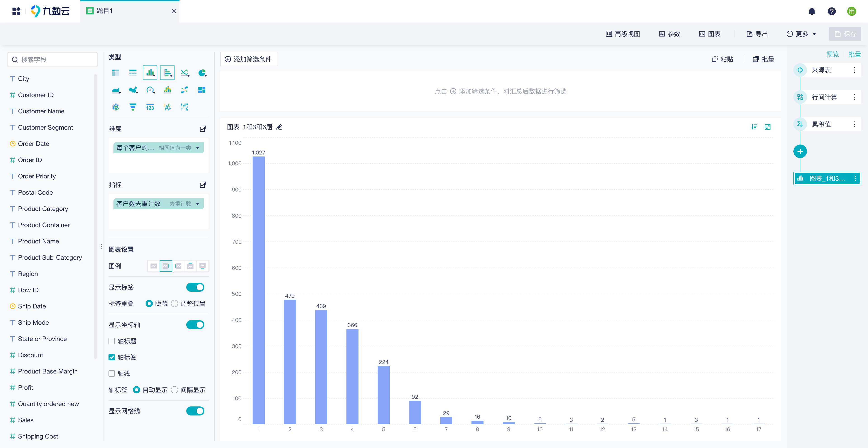The height and width of the screenshot is (448, 868).
Task: Choose the detail table chart type
Action: [x=133, y=73]
